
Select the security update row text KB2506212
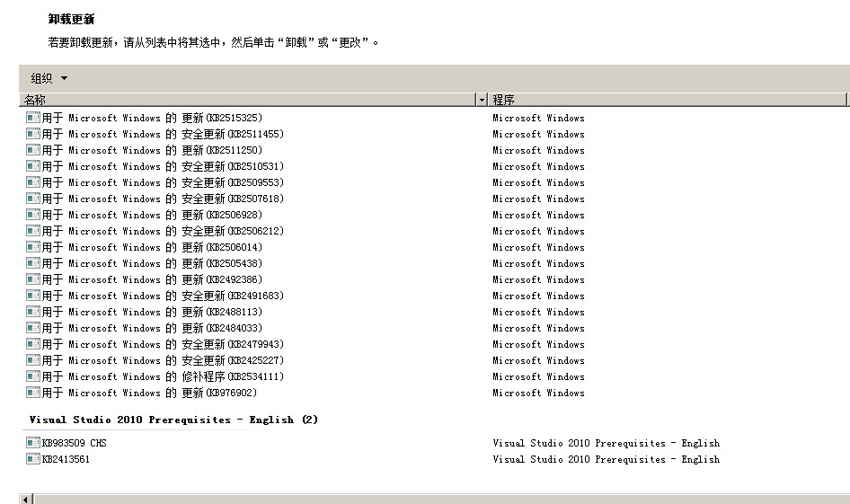pyautogui.click(x=164, y=232)
